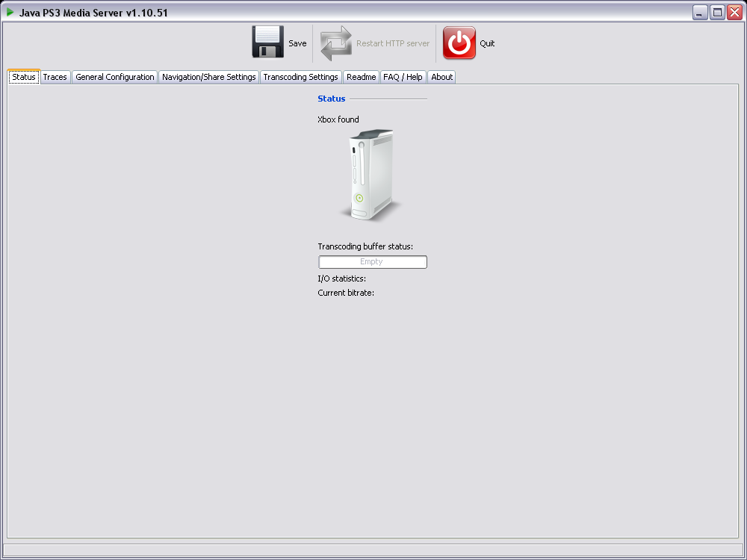Click the blue "Status" section heading
747x560 pixels.
pyautogui.click(x=332, y=99)
